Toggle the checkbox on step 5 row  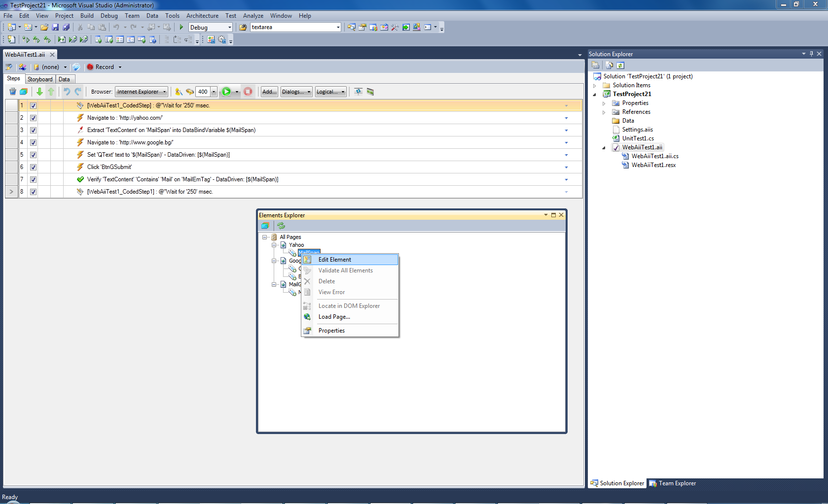pyautogui.click(x=33, y=155)
